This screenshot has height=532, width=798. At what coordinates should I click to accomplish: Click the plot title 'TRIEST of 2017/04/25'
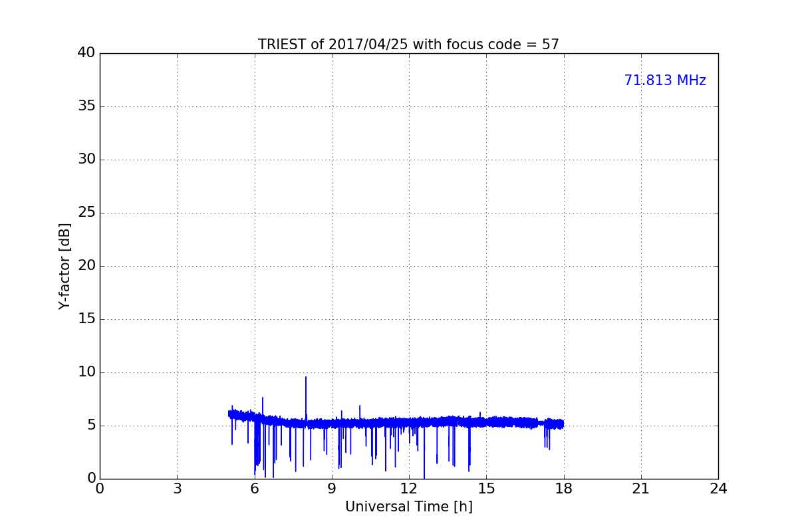point(408,45)
